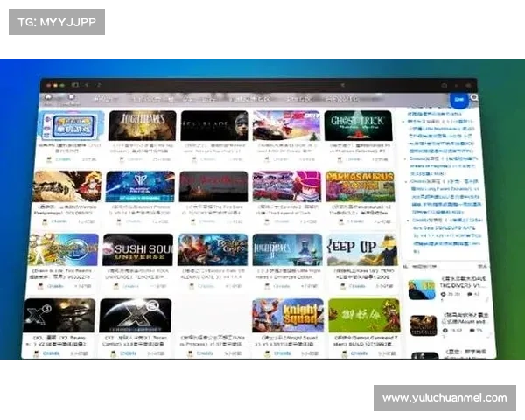Click the blue Use button in header
Viewport: 525px width, 420px height.
pos(458,100)
